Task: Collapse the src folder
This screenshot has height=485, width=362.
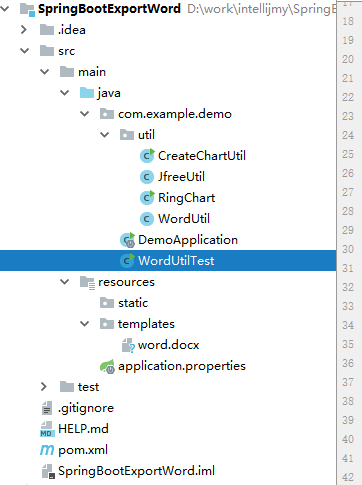Action: click(25, 51)
